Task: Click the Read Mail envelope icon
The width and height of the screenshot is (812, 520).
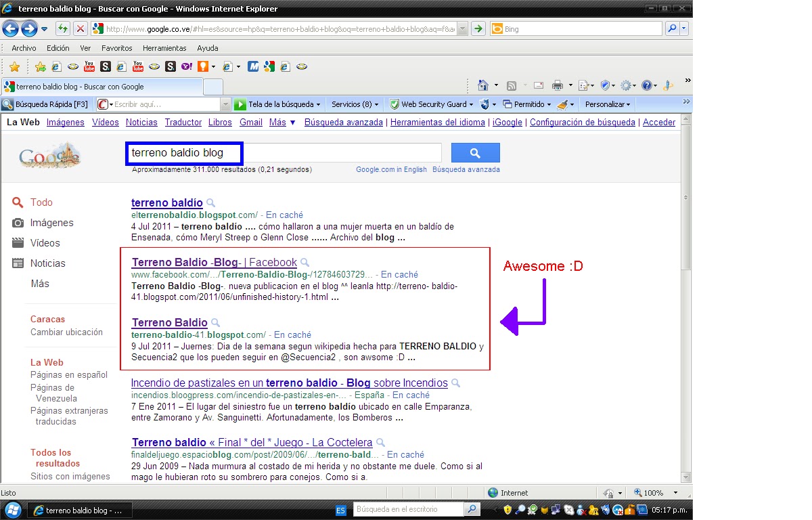Action: 539,85
